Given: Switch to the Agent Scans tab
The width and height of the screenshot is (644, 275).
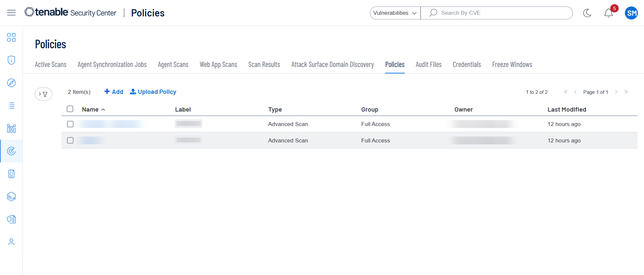Looking at the screenshot, I should click(x=173, y=65).
